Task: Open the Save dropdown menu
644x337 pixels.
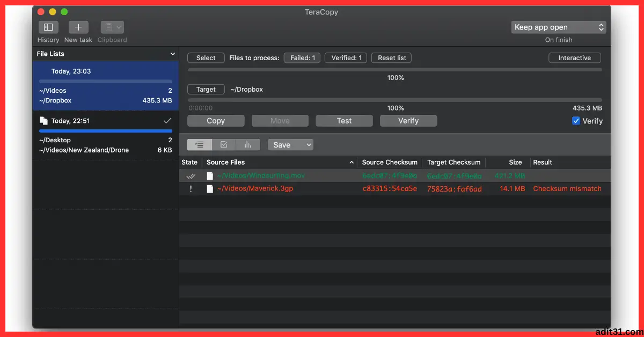Action: 290,145
